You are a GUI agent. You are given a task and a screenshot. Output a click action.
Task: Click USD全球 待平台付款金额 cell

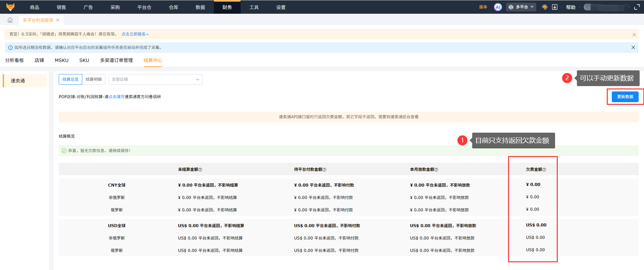click(x=327, y=226)
